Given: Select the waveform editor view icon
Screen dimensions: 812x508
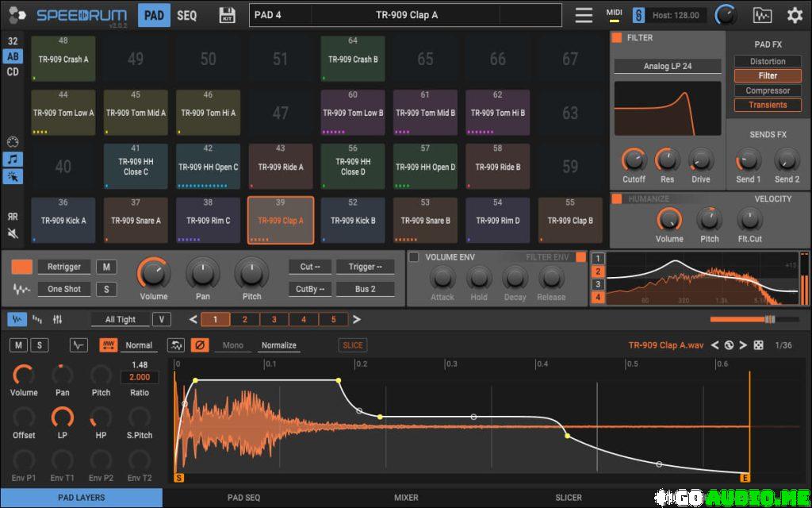Looking at the screenshot, I should tap(17, 319).
